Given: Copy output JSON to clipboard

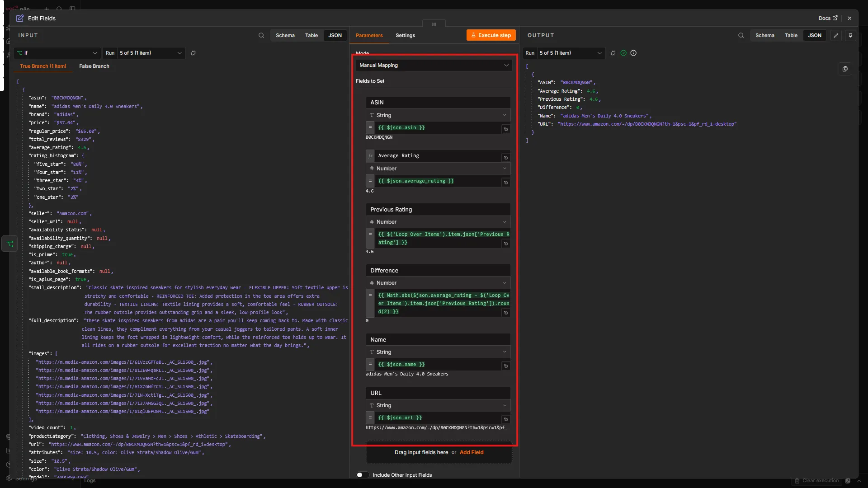Looking at the screenshot, I should 845,69.
